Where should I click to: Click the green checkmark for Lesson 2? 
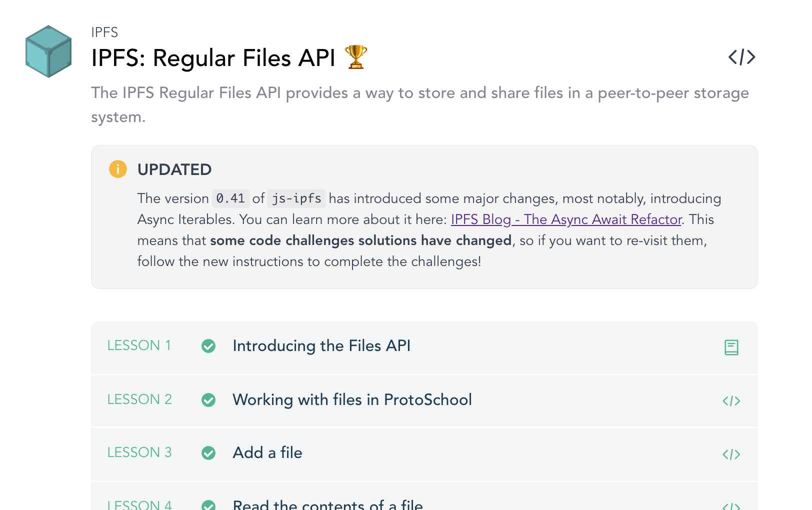(208, 400)
